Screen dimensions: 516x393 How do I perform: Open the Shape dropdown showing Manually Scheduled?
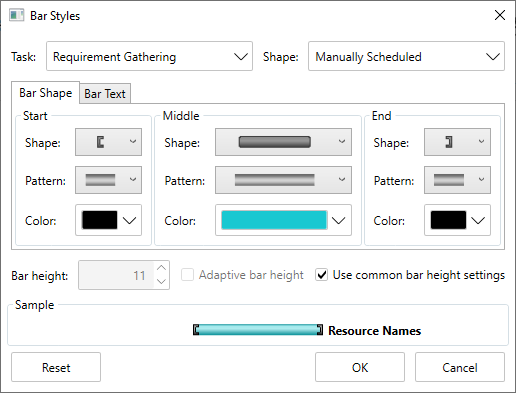(x=406, y=56)
